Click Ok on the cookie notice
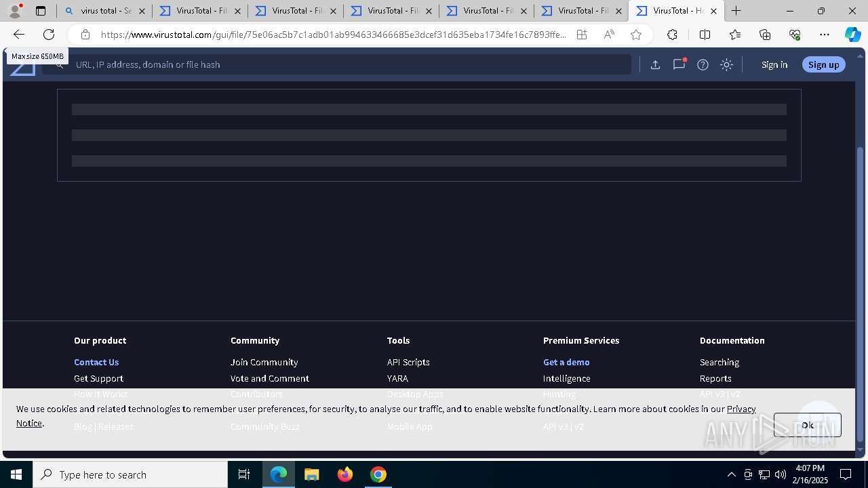Screen dimensions: 868x488 coord(807,425)
